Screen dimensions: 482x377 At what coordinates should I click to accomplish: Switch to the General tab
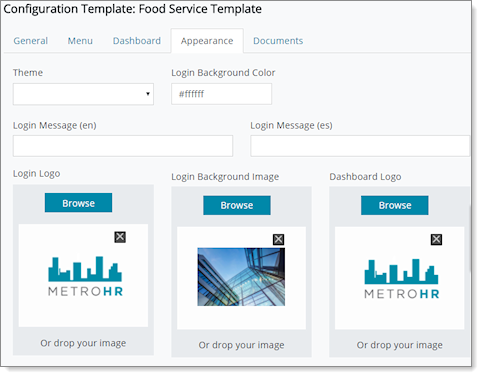click(31, 41)
